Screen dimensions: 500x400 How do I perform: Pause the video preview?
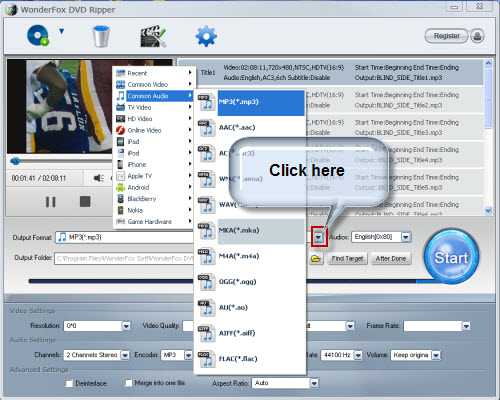pyautogui.click(x=51, y=202)
